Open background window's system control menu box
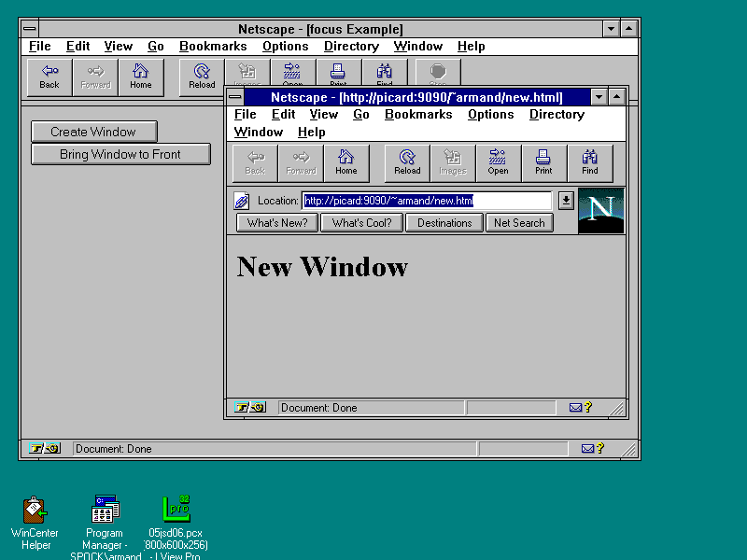Image resolution: width=747 pixels, height=560 pixels. point(30,30)
